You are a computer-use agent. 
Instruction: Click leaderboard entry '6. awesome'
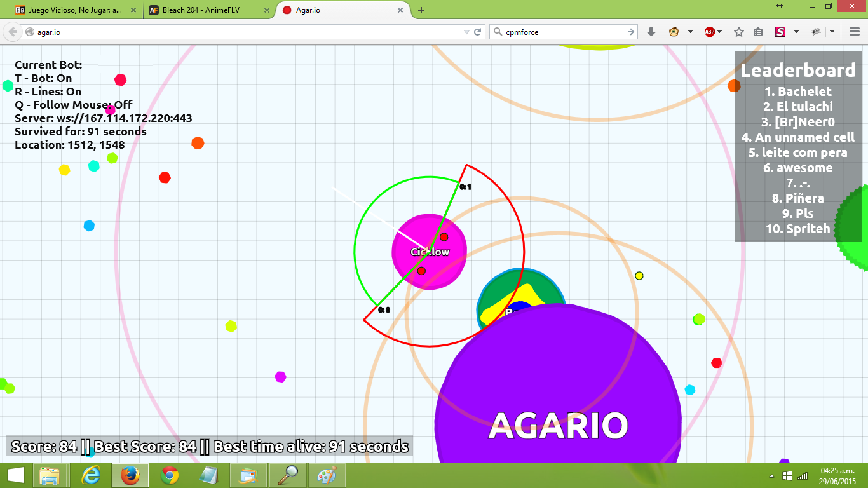tap(798, 168)
